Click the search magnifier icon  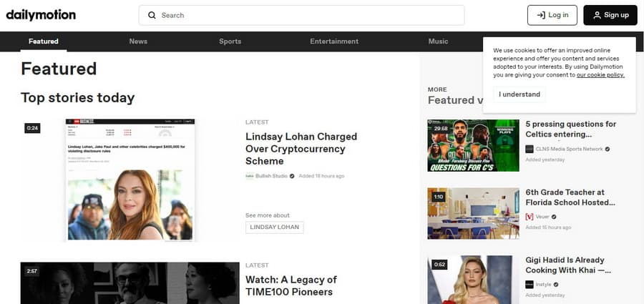click(x=152, y=15)
